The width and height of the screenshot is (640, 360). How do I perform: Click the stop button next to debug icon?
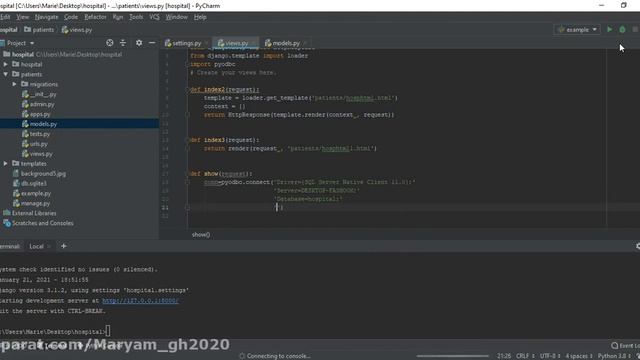(635, 29)
